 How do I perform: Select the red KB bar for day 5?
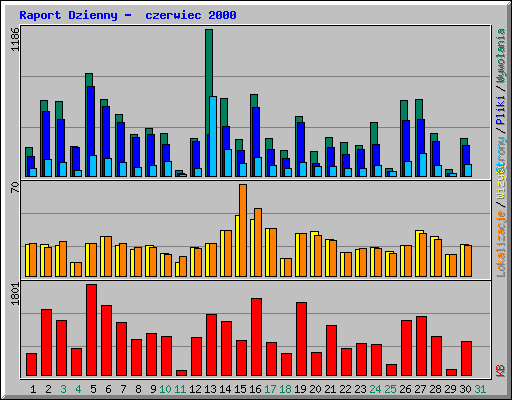(91, 330)
